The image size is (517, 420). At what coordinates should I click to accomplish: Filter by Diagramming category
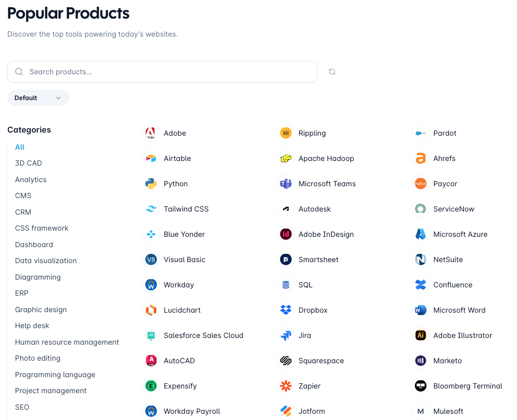[x=38, y=277]
